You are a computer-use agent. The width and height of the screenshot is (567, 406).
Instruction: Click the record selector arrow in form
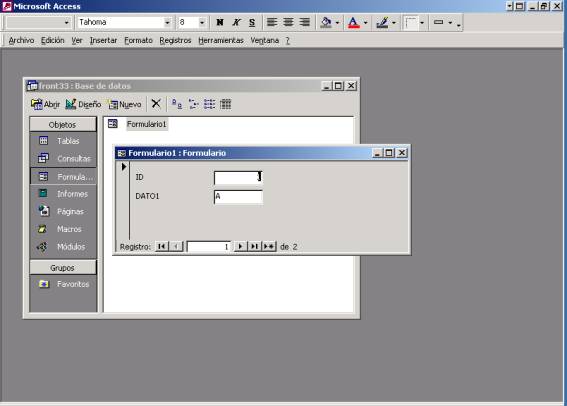click(x=123, y=167)
